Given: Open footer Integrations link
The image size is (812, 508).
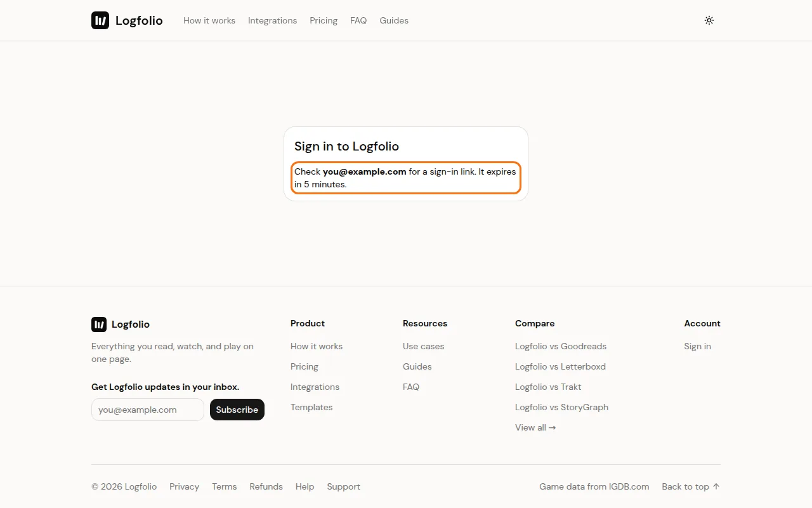Looking at the screenshot, I should (x=315, y=387).
